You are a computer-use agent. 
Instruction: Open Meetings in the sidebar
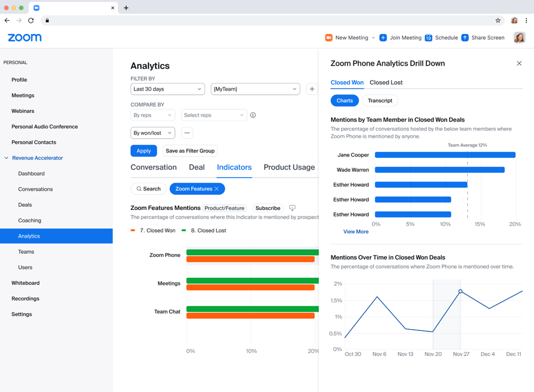23,95
